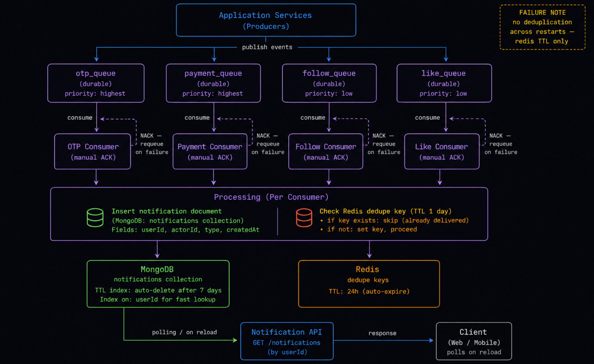Click the red Redis database icon
The height and width of the screenshot is (364, 594).
(304, 217)
